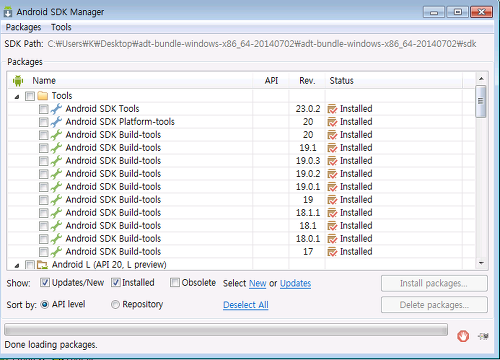
Task: Click the wrench icon of Build-tools rev 19.0.3
Action: (x=56, y=161)
